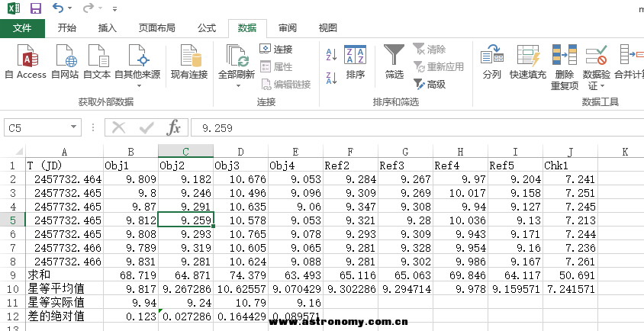Select cell with value 7.261
644x331 pixels.
(x=570, y=261)
